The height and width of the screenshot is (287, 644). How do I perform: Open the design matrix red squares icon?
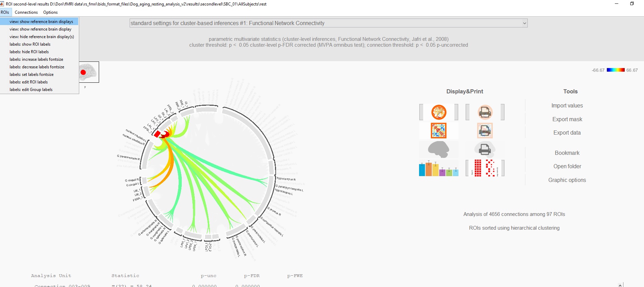pos(485,168)
